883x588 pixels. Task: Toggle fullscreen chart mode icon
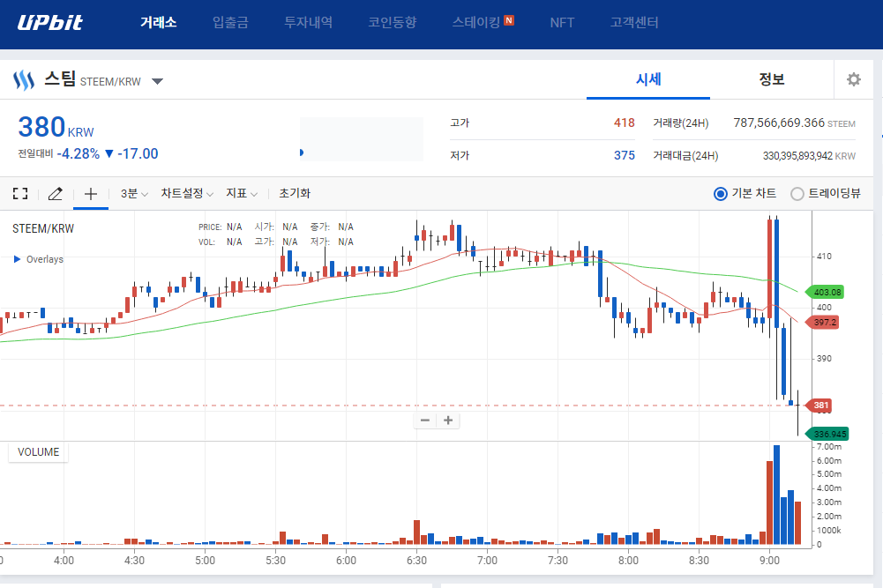tap(20, 194)
